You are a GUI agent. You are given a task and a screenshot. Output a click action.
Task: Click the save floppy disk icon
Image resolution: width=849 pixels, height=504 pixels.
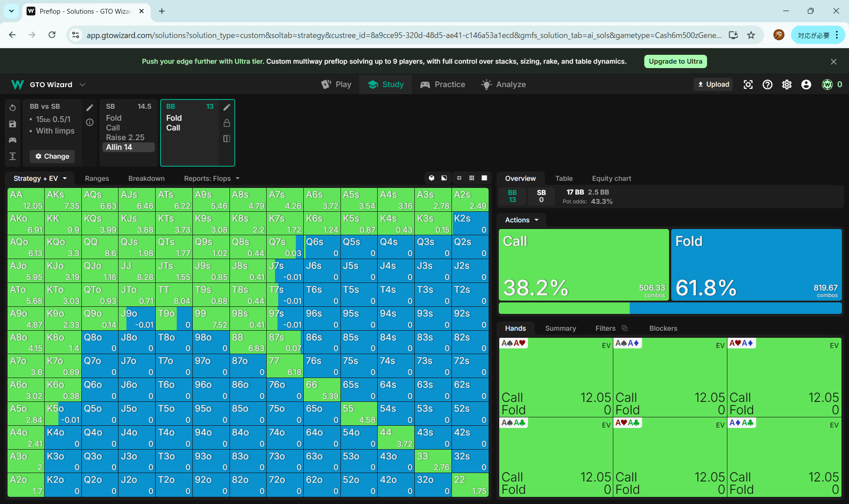point(12,124)
